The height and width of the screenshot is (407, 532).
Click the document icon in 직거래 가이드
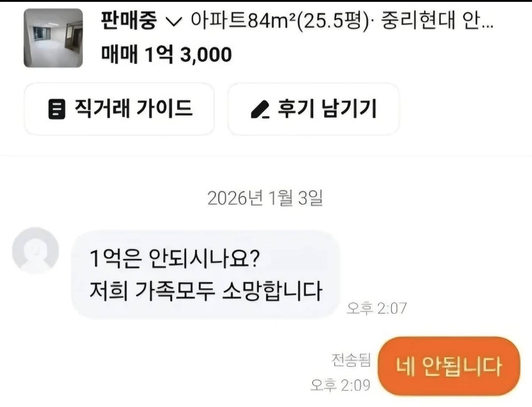57,109
